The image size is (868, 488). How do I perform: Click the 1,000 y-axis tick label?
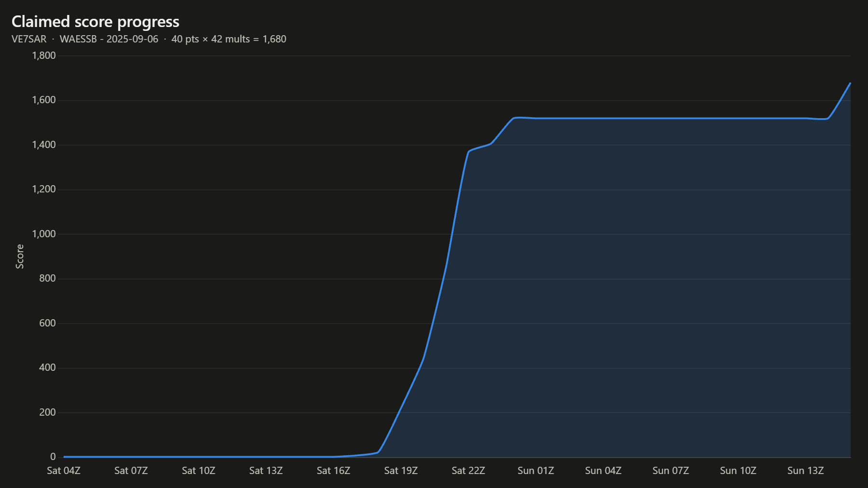pos(44,234)
